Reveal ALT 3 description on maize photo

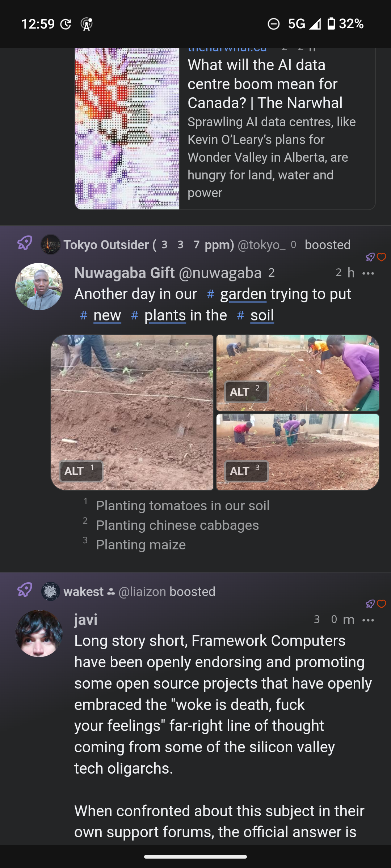click(x=246, y=471)
